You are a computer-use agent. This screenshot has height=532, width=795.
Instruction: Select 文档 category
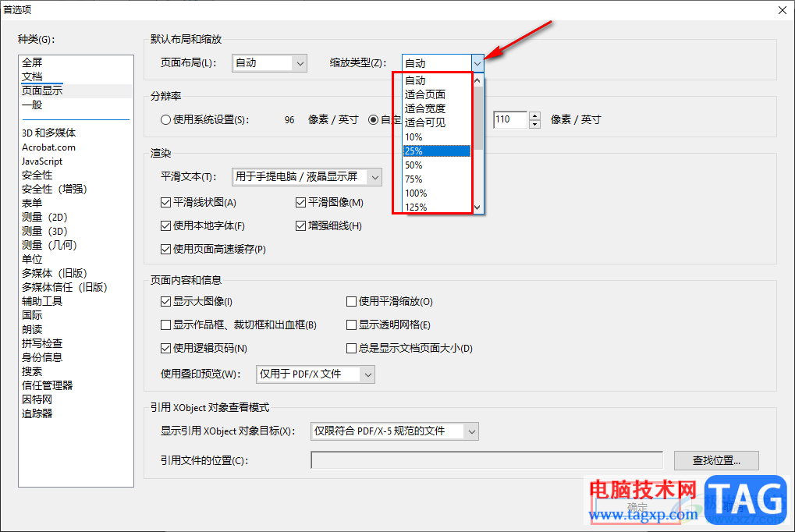pyautogui.click(x=32, y=76)
